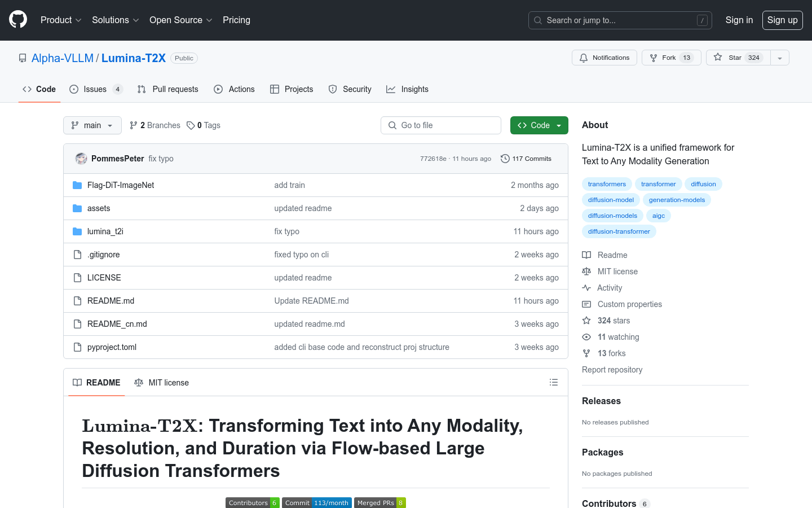Click the diffusion-transformer topic tag
This screenshot has width=812, height=508.
pos(619,231)
